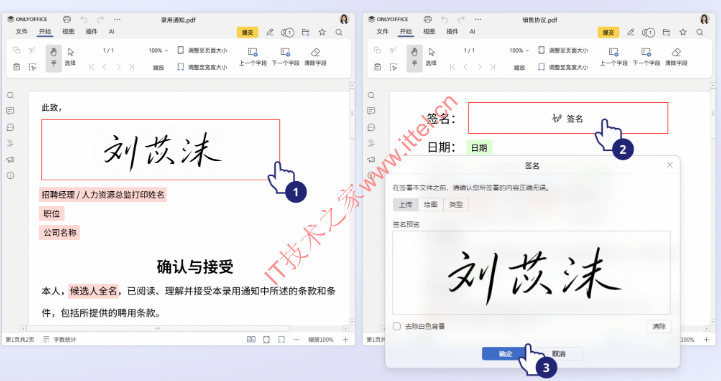Select the 上传 tab in signature dialog
Image resolution: width=721 pixels, height=381 pixels.
click(x=406, y=205)
